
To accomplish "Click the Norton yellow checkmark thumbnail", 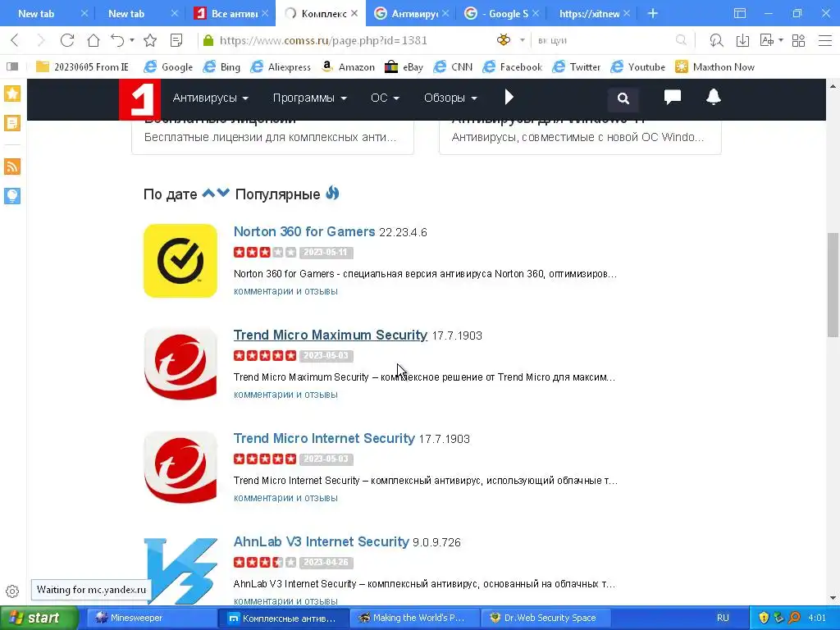I will 180,260.
